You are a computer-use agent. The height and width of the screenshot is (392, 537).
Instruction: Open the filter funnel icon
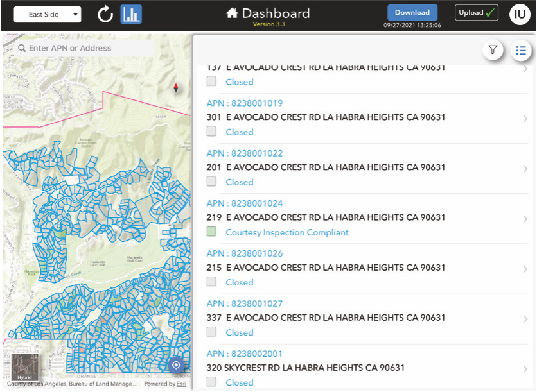(493, 50)
